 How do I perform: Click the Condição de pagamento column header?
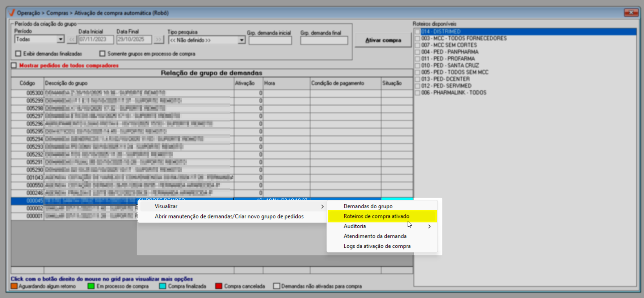click(x=345, y=83)
